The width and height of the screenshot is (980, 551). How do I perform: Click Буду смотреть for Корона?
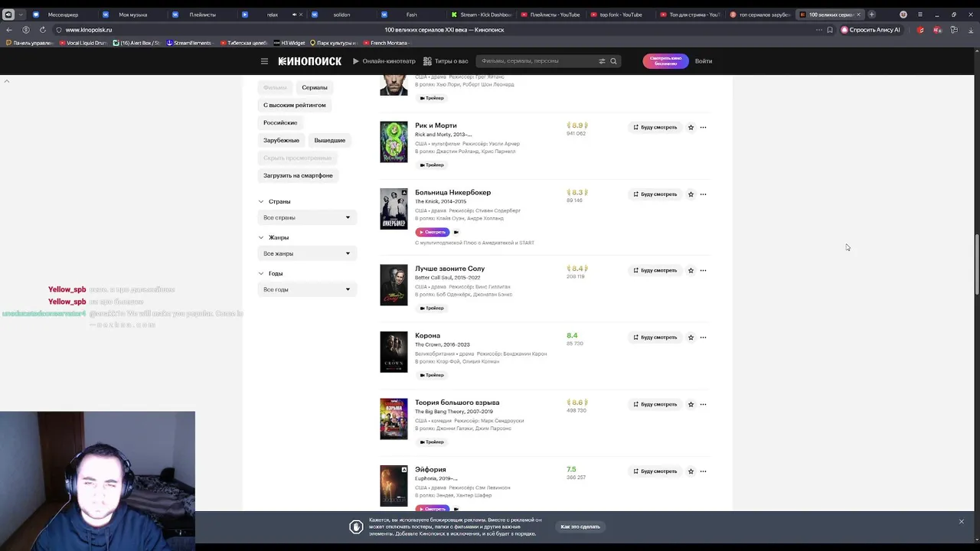(x=655, y=337)
